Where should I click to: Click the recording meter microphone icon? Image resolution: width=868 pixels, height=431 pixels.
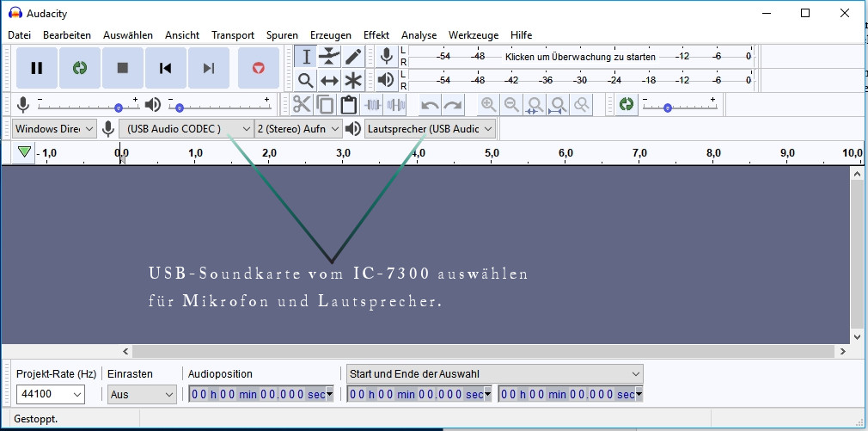point(386,57)
